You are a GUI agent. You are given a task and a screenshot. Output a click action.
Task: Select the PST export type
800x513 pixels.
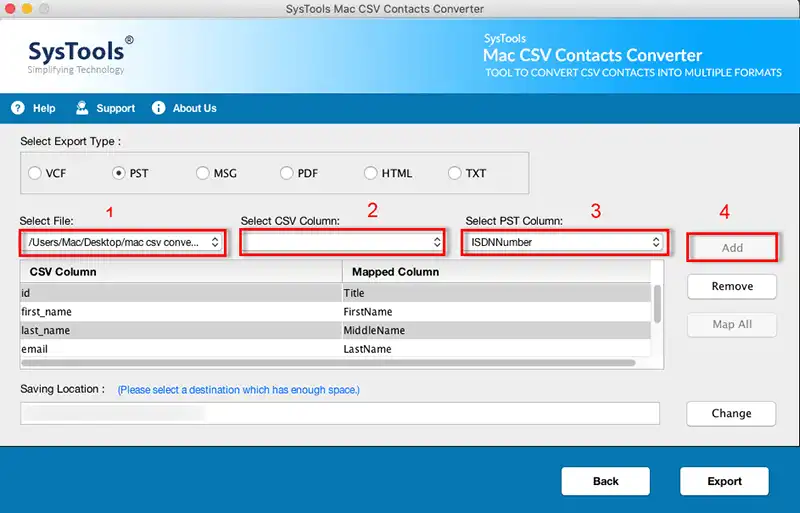118,173
